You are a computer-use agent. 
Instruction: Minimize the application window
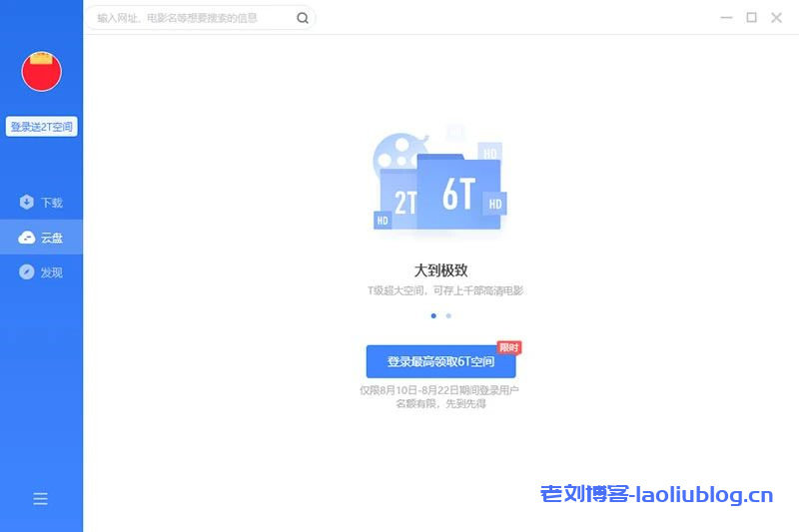(725, 18)
